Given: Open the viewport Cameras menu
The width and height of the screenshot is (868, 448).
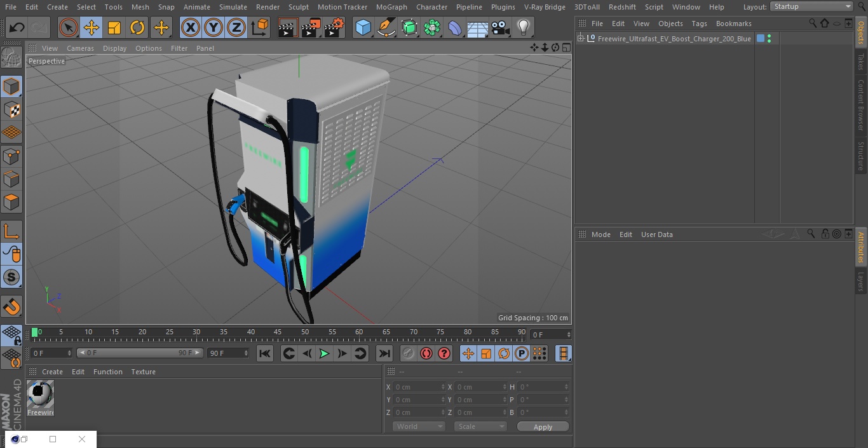Looking at the screenshot, I should (x=80, y=48).
